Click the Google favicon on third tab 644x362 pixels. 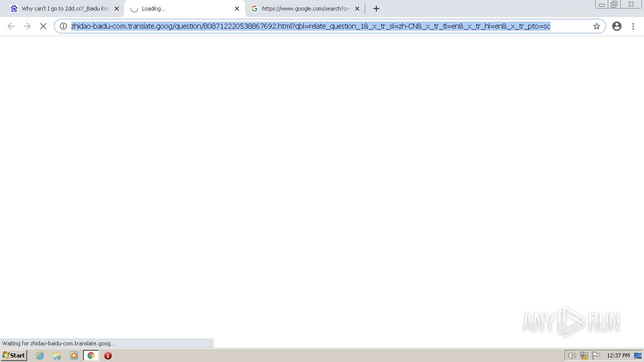255,9
